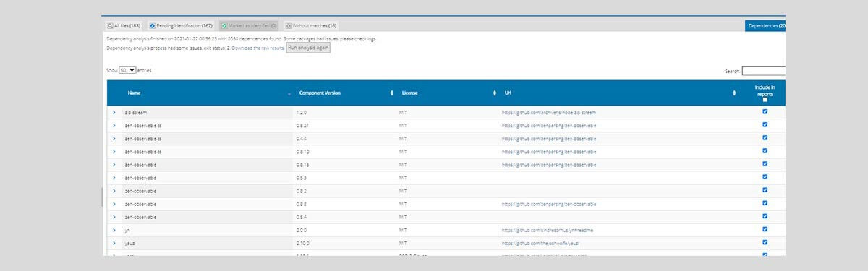Uncheck Include in reports for zen-observable 0.8.8

[765, 203]
